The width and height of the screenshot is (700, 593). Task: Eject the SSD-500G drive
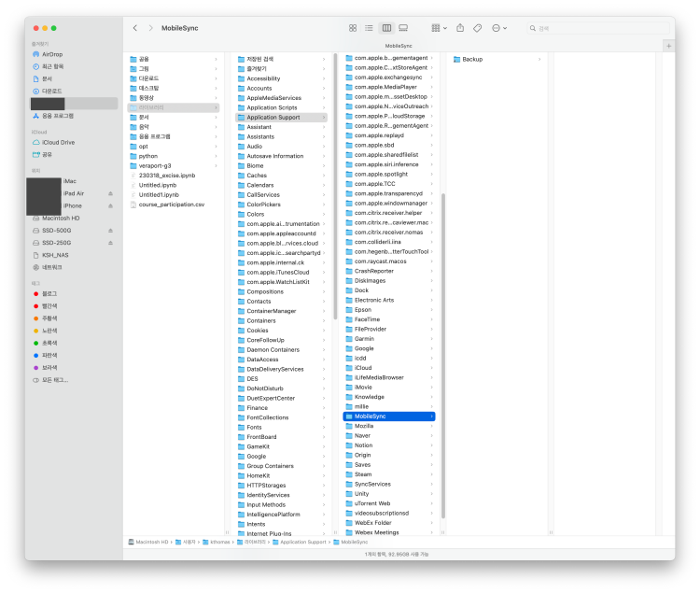coord(110,231)
